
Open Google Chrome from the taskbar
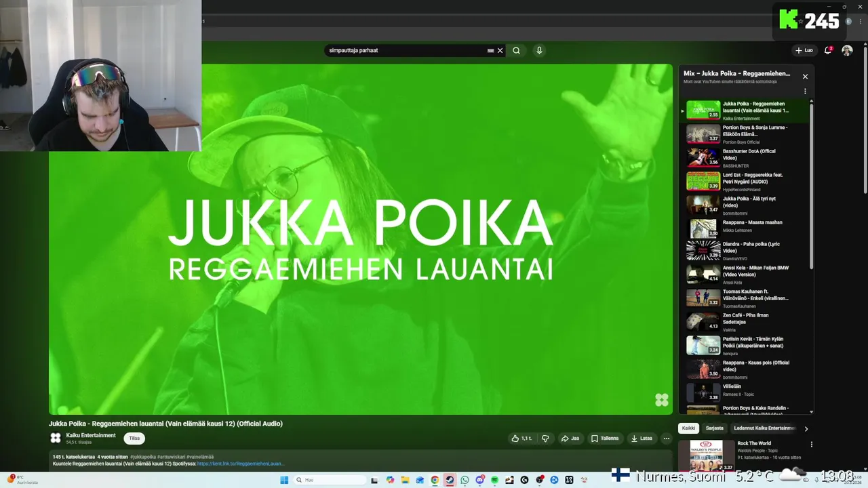tap(435, 480)
